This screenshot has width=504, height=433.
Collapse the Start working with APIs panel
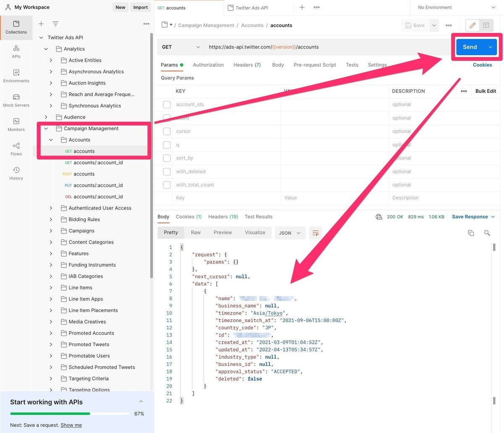coord(141,402)
